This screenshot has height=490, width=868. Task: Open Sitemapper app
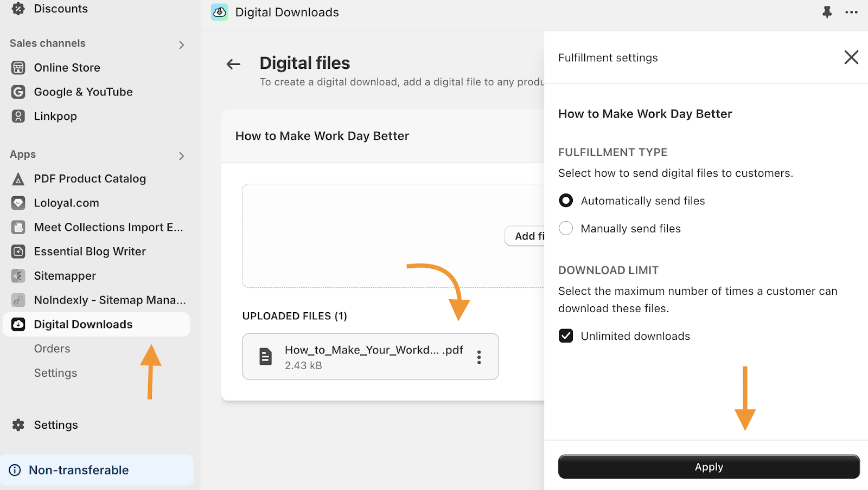(x=65, y=275)
